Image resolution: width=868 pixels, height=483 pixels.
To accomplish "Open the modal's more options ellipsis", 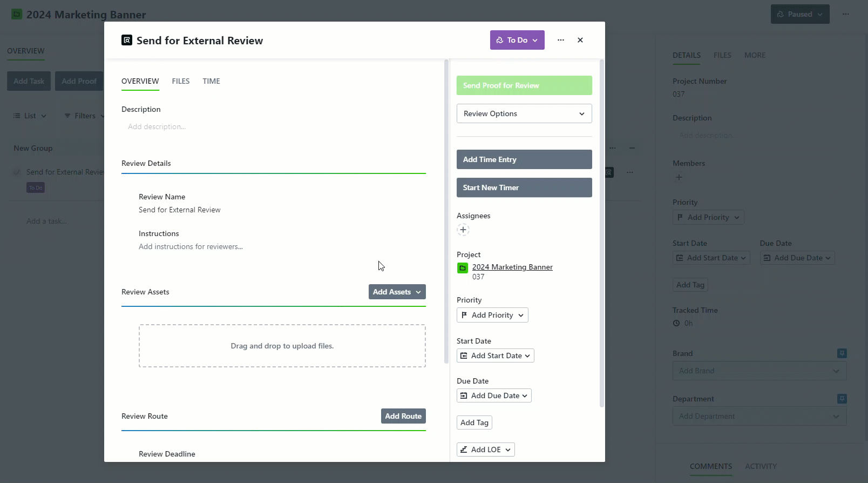I will [561, 40].
